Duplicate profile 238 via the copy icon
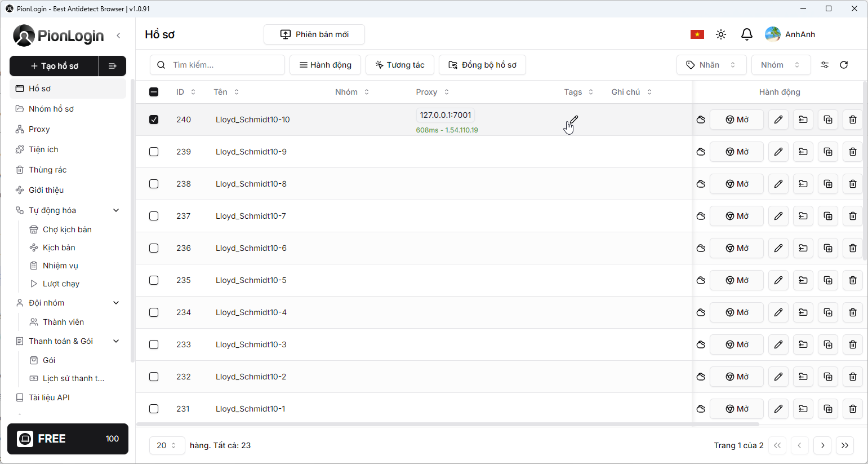This screenshot has width=868, height=464. click(x=827, y=183)
